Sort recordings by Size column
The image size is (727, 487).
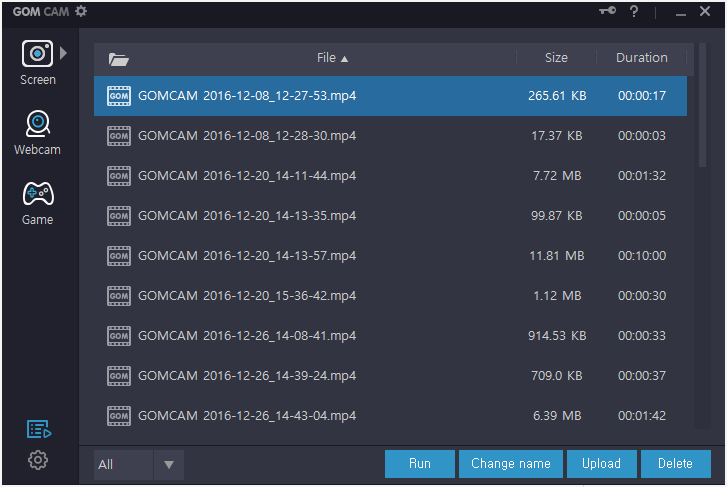(x=556, y=58)
